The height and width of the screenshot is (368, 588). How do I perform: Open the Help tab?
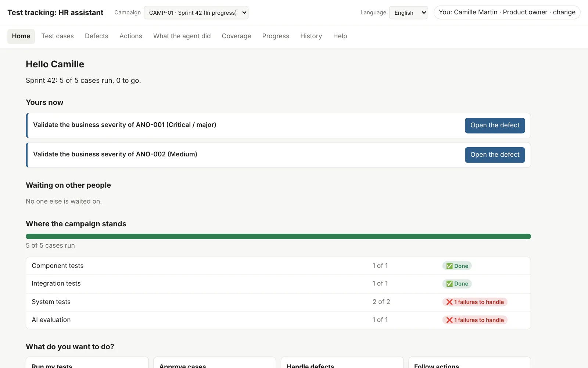(340, 36)
